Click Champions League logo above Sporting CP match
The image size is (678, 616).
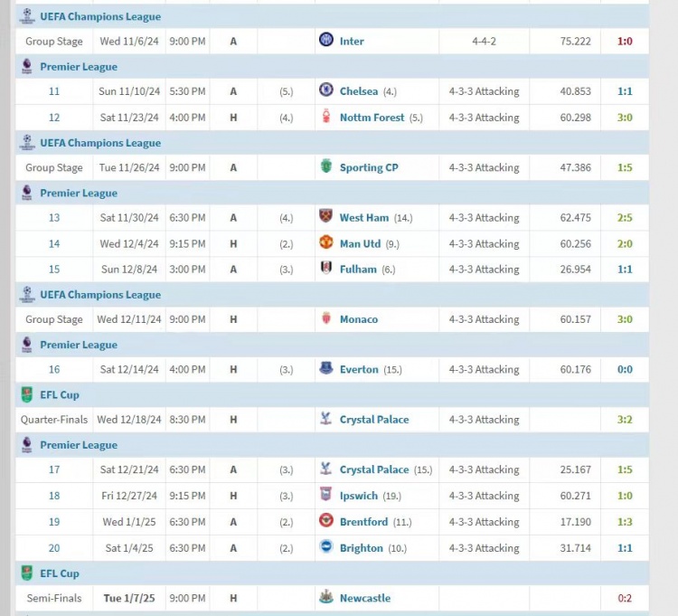click(27, 142)
